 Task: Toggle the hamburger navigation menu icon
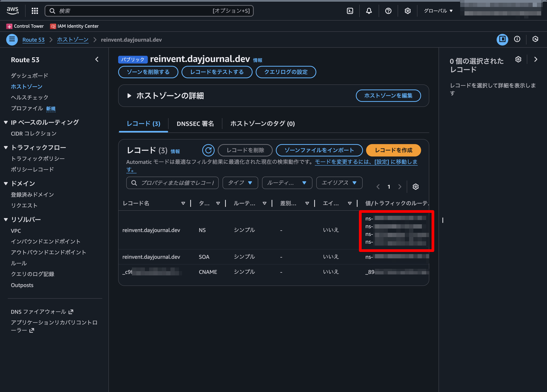(x=12, y=40)
